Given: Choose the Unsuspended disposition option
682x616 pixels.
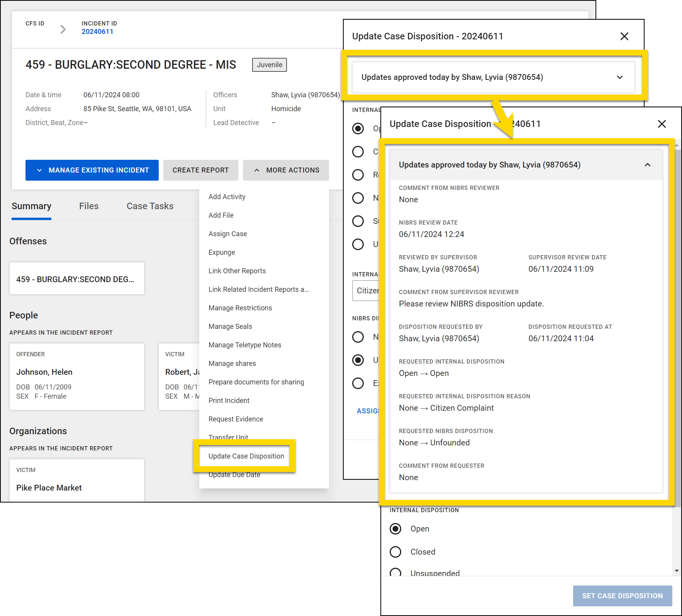Looking at the screenshot, I should tap(395, 573).
